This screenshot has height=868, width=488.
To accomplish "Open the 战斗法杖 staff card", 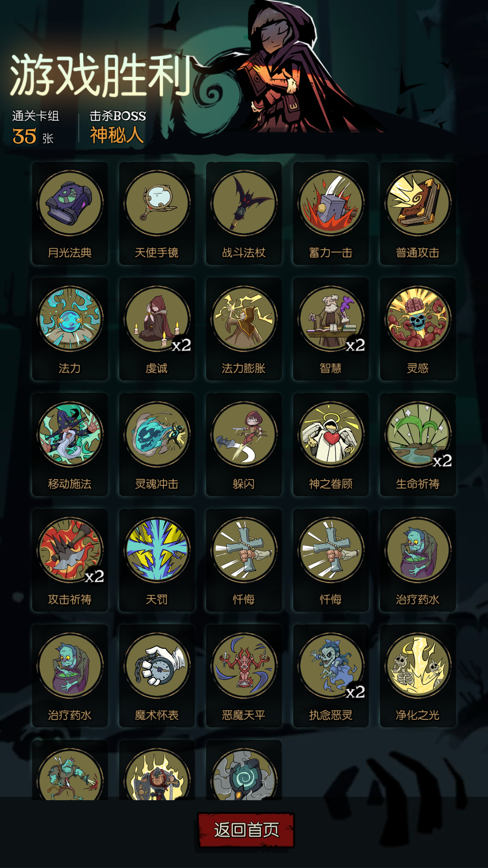I will point(244,213).
